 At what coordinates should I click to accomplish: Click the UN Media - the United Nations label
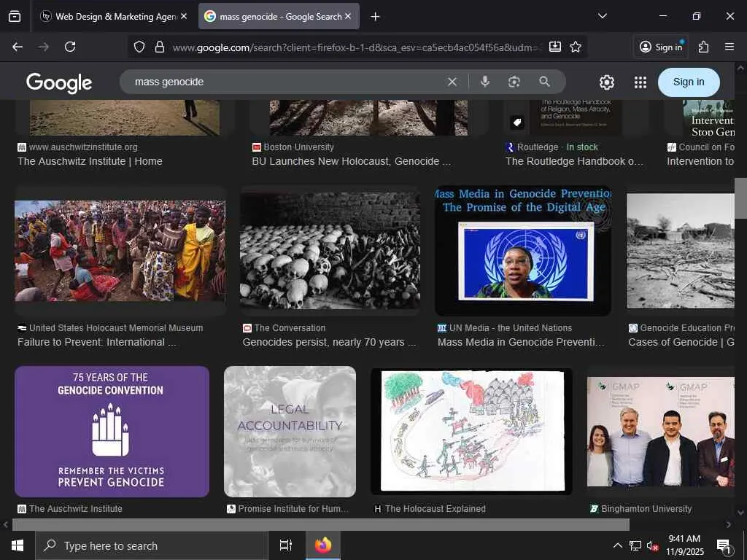[x=511, y=328]
